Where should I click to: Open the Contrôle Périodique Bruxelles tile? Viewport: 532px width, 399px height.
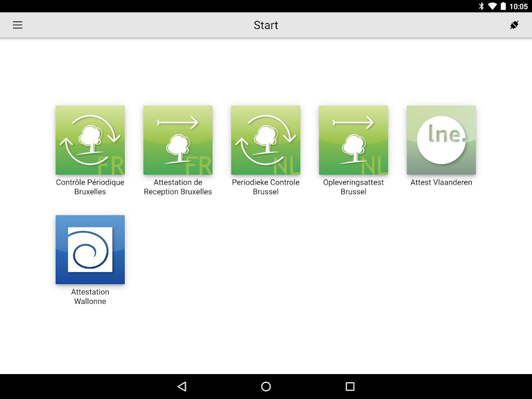pos(90,140)
